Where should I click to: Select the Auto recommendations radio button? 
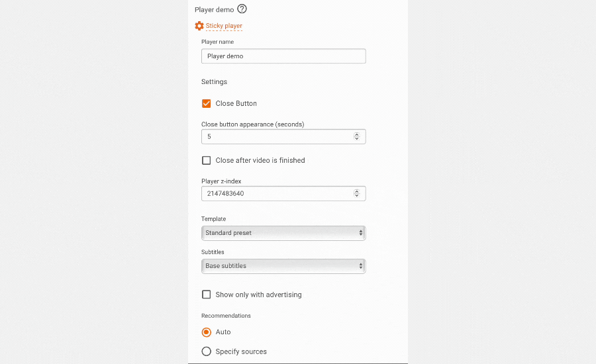pyautogui.click(x=207, y=332)
